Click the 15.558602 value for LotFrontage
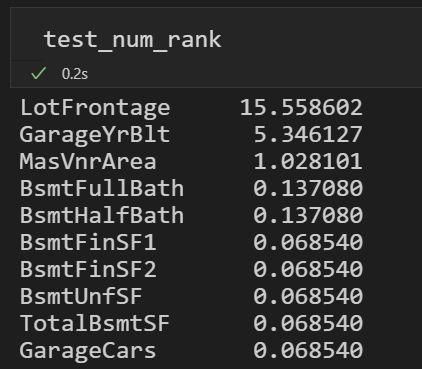422x369 pixels. [x=301, y=107]
